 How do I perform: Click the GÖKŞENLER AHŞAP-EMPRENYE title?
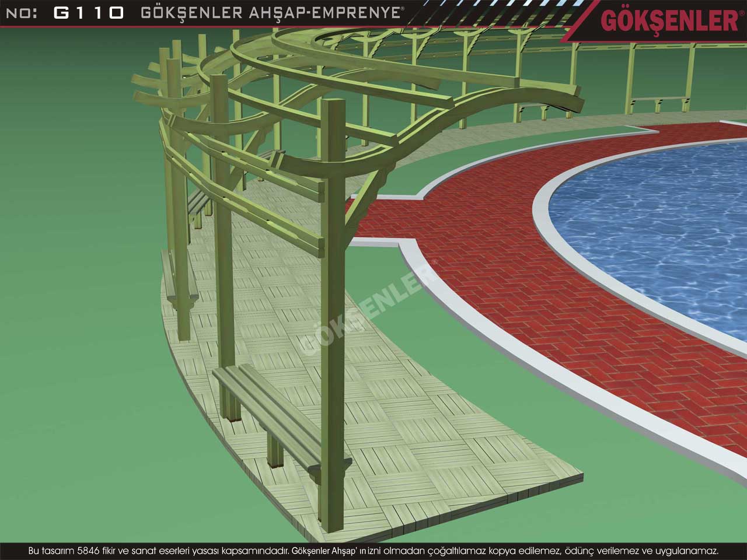271,13
